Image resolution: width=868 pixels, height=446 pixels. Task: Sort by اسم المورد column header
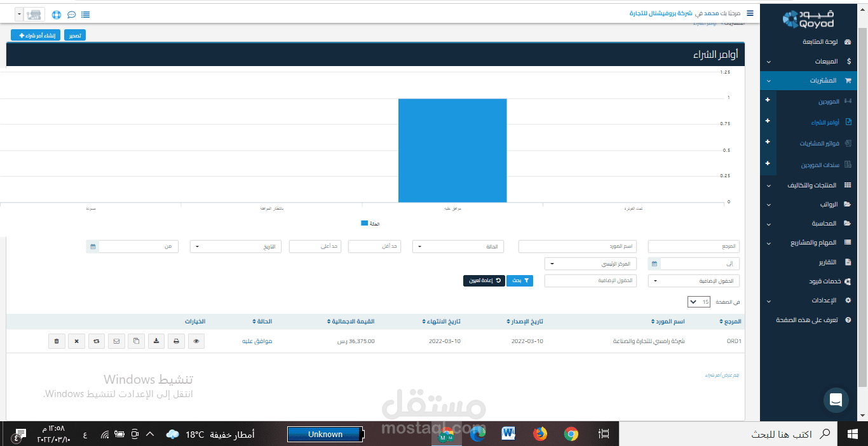click(668, 321)
